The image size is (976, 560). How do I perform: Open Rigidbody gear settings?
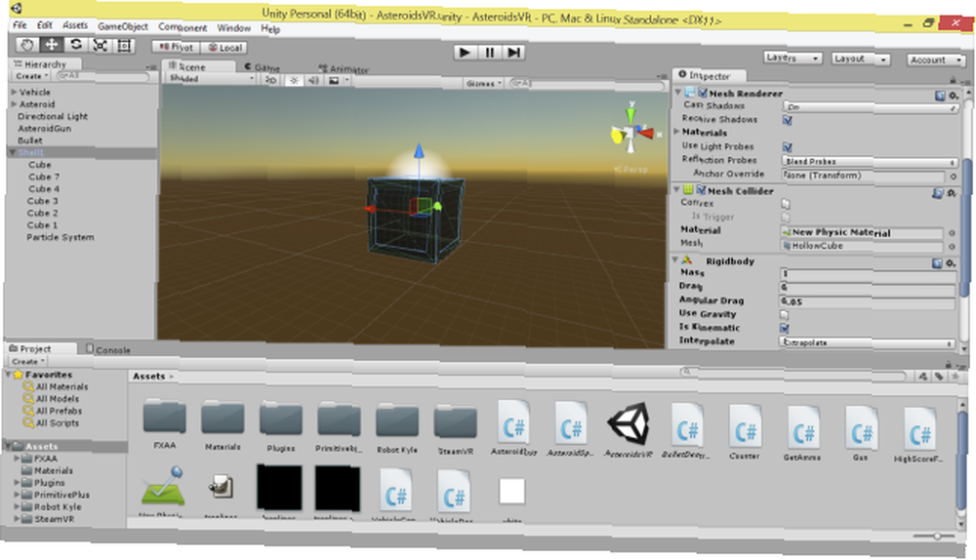click(951, 263)
